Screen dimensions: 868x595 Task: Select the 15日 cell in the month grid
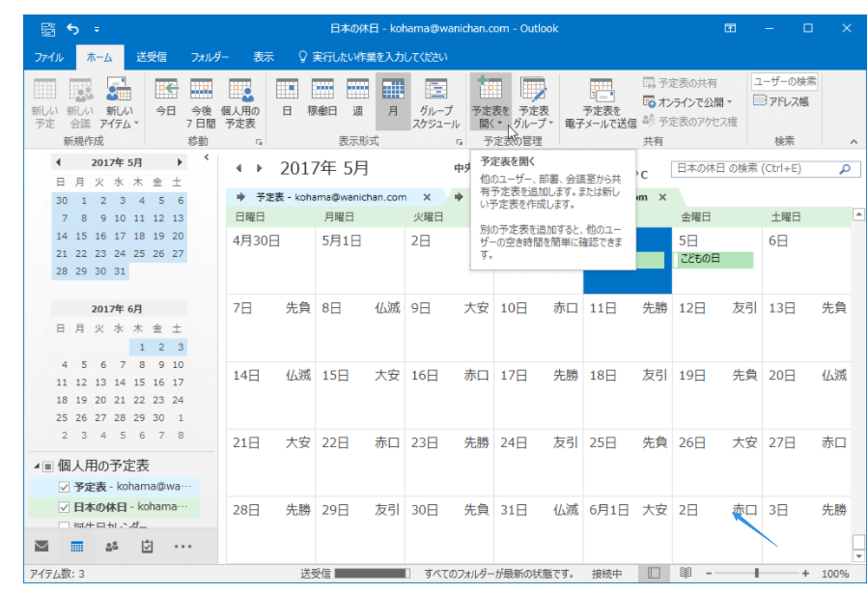360,395
